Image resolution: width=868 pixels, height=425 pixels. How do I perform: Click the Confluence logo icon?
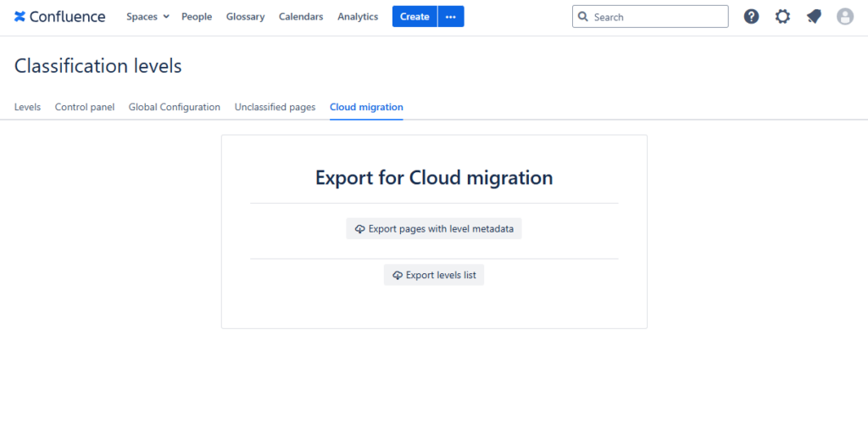pos(20,17)
